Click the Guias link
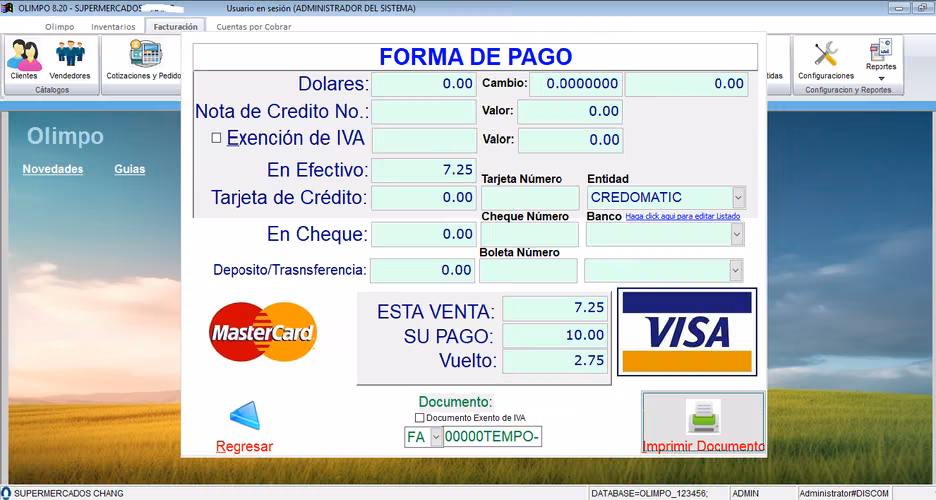Image resolution: width=936 pixels, height=500 pixels. tap(130, 169)
